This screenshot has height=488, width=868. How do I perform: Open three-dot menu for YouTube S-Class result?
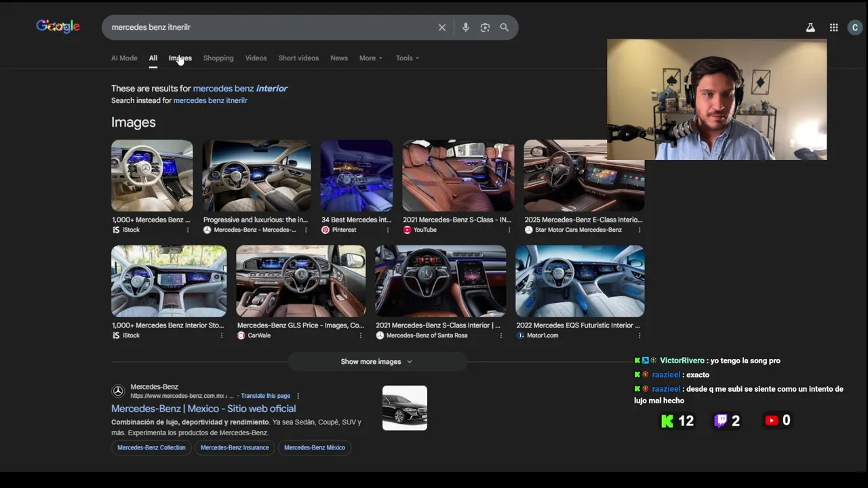click(509, 230)
